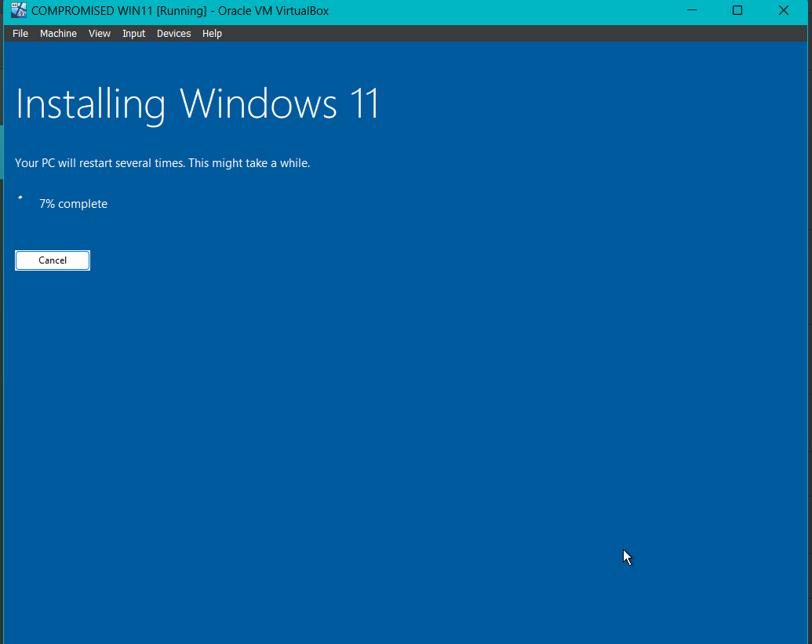The image size is (812, 644).
Task: Open the Machine menu
Action: (58, 33)
